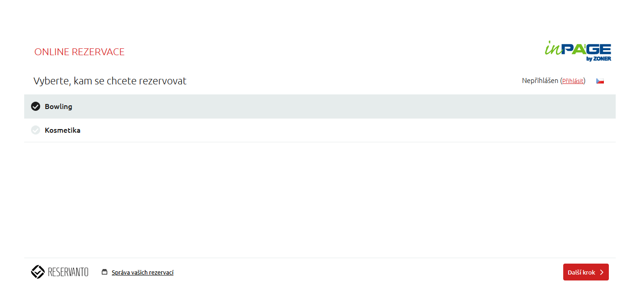The image size is (644, 301).
Task: Click the Reservanto diamond logo icon
Action: 37,272
